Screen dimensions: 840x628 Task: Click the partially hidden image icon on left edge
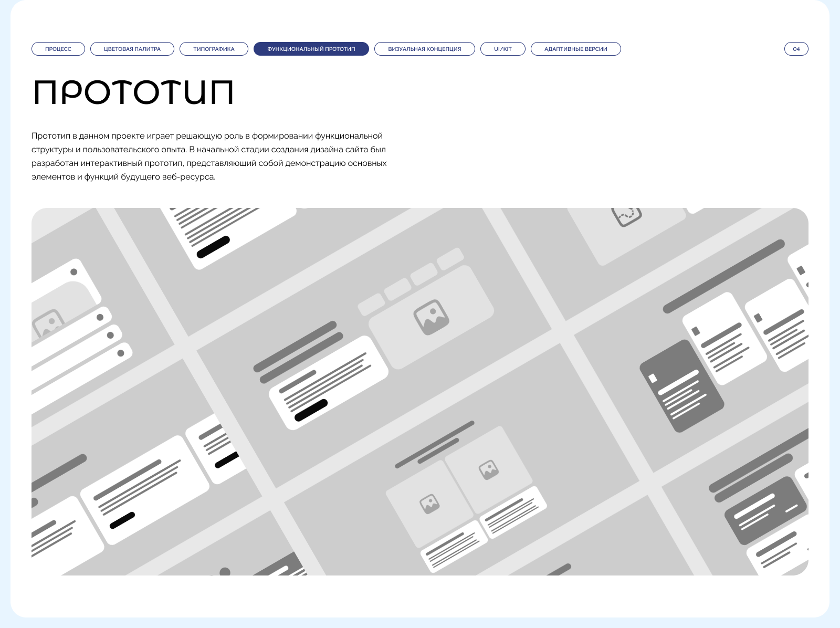point(48,324)
